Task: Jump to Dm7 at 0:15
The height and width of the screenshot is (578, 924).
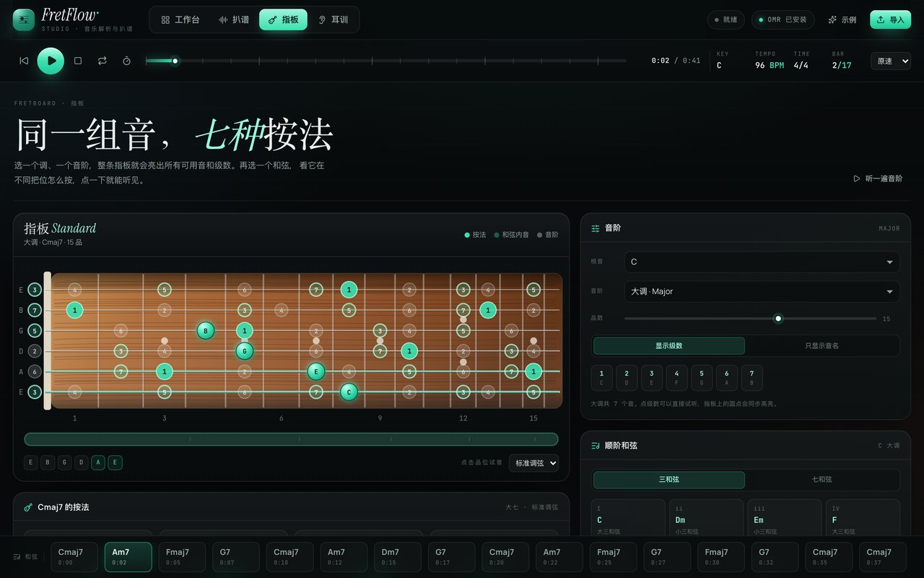Action: click(x=398, y=557)
